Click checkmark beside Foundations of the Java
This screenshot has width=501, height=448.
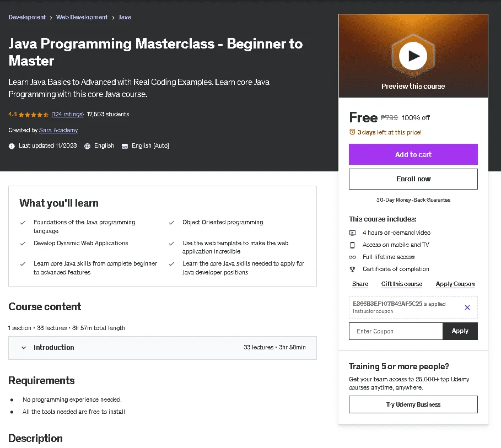click(23, 223)
